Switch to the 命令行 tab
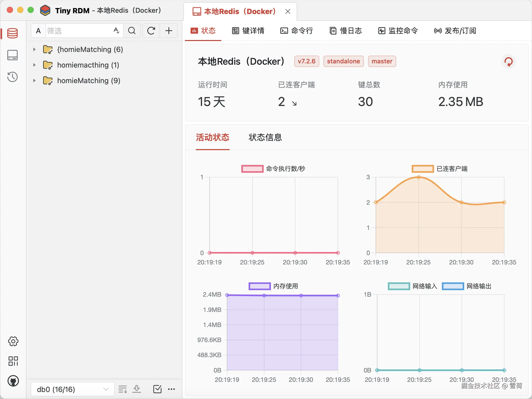The height and width of the screenshot is (399, 532). coord(297,31)
